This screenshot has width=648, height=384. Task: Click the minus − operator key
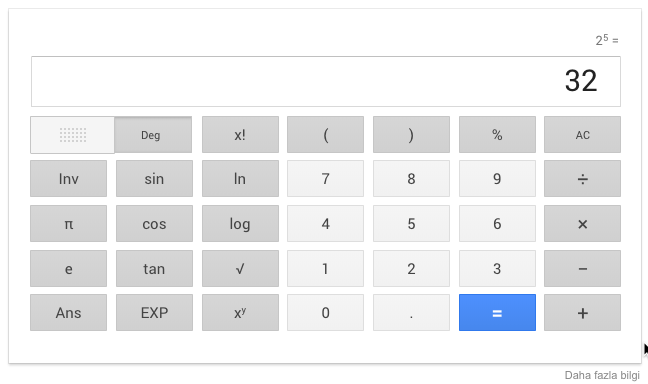[582, 268]
